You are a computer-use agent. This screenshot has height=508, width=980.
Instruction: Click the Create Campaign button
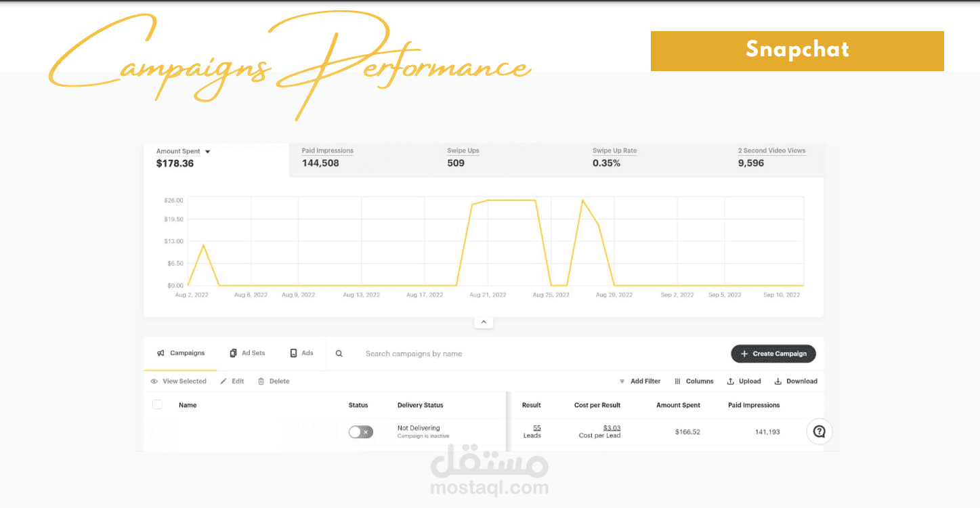point(773,354)
